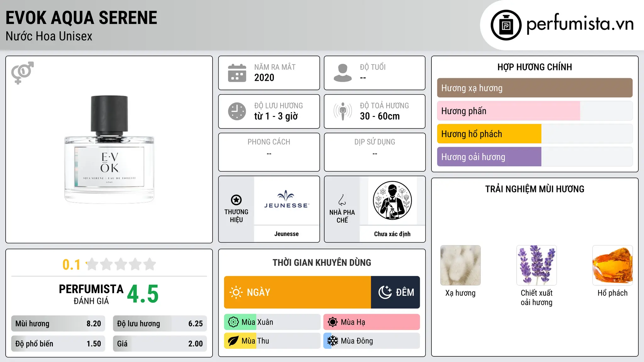Click the Độ phổ biến 1.50 score row

(58, 344)
